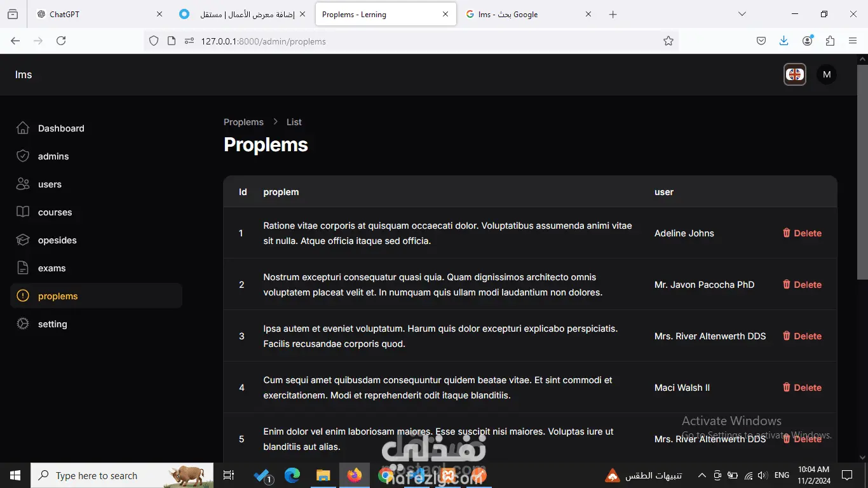Delete the problem by Mr. Javon Pacocha PhD
Screen dimensions: 868x488
coord(802,285)
